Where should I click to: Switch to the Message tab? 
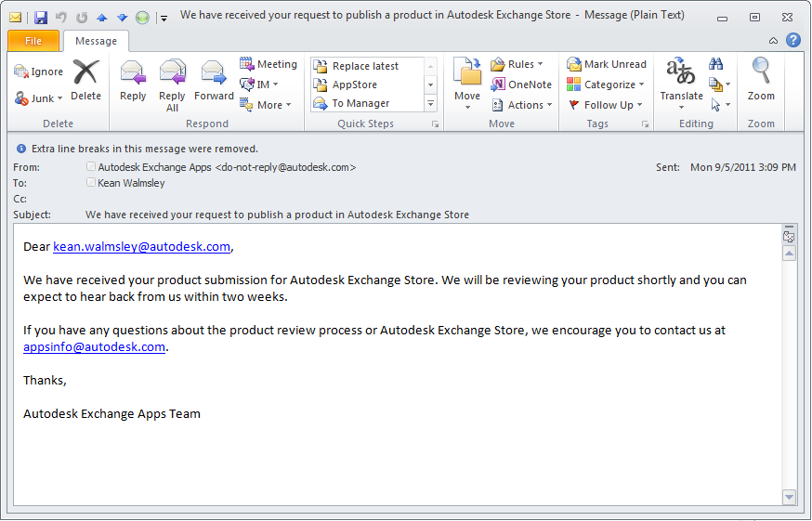(x=96, y=41)
